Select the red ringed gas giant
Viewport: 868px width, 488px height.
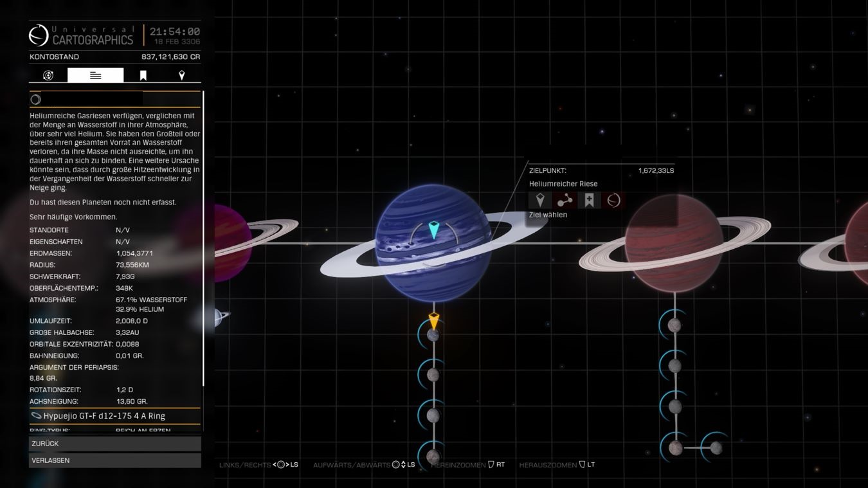click(x=674, y=244)
